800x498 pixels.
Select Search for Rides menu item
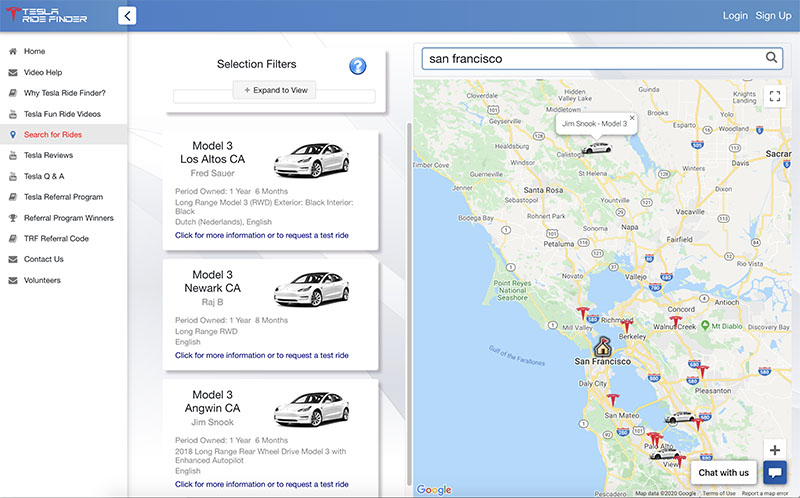click(53, 135)
